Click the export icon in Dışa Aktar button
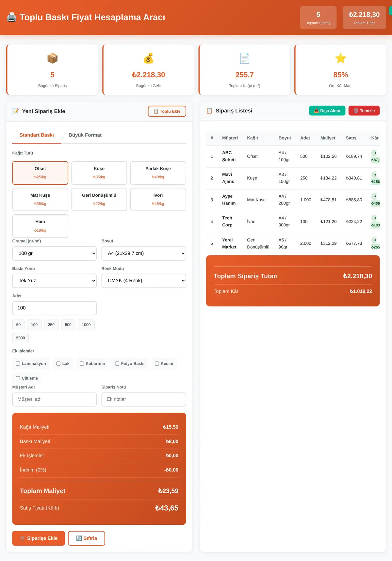Image resolution: width=392 pixels, height=561 pixels. click(x=316, y=111)
